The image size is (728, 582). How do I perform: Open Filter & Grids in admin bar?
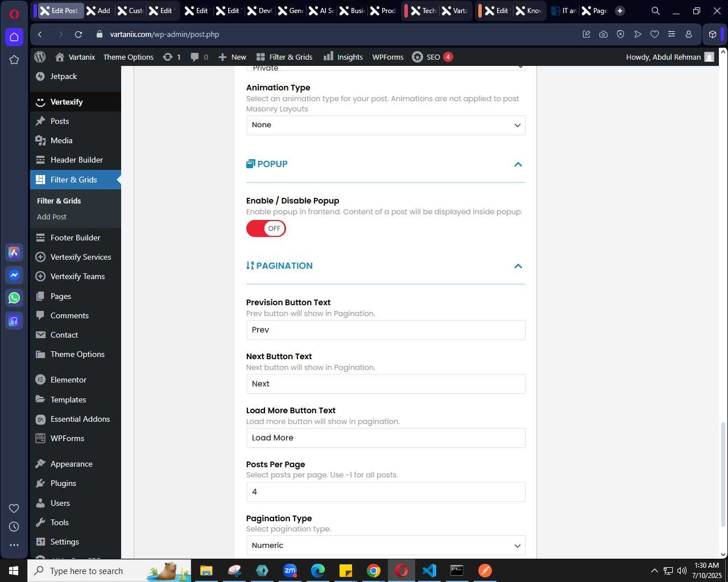pyautogui.click(x=284, y=57)
